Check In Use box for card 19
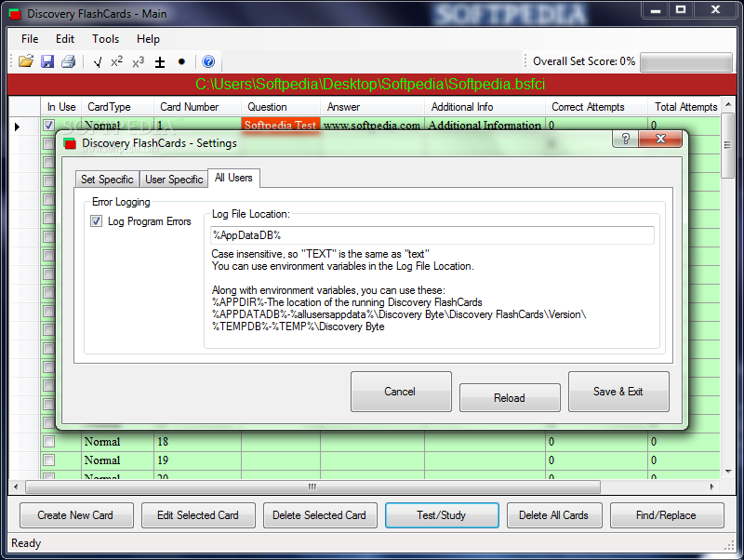 [x=49, y=460]
